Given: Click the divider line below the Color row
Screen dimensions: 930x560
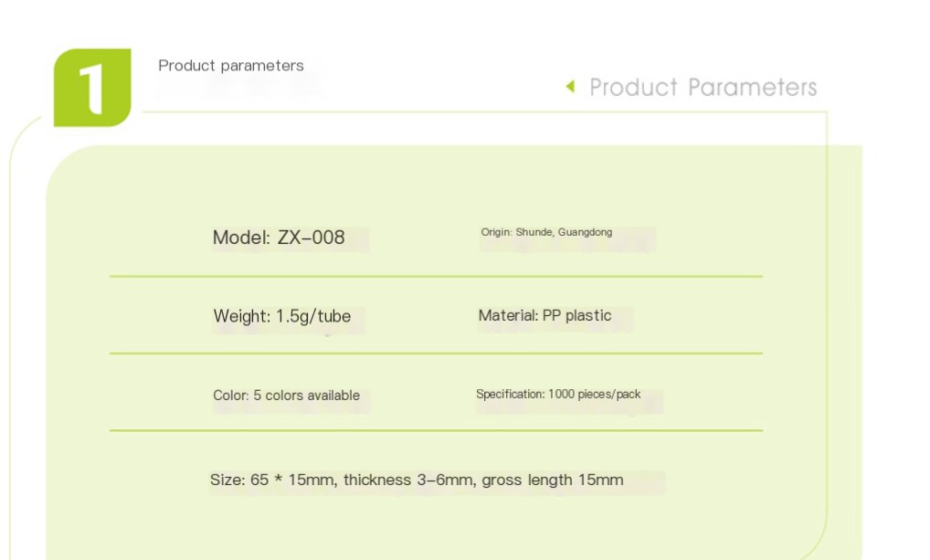Looking at the screenshot, I should 436,430.
